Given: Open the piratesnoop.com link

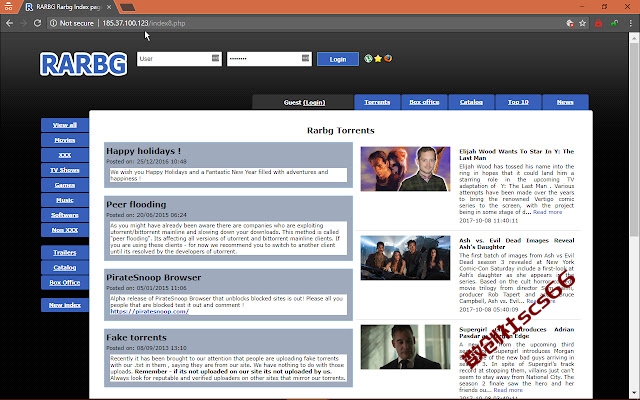Looking at the screenshot, I should coord(149,311).
